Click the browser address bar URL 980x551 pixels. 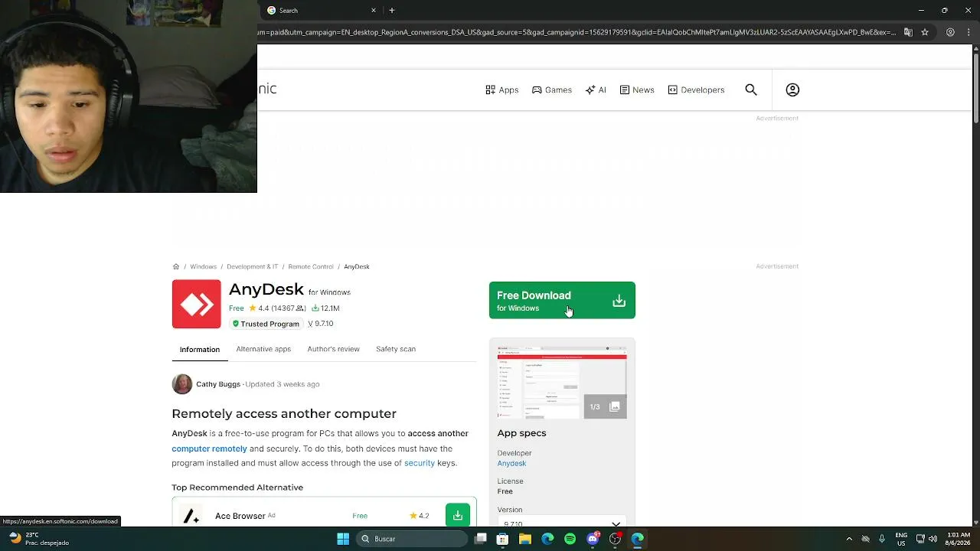tap(577, 32)
